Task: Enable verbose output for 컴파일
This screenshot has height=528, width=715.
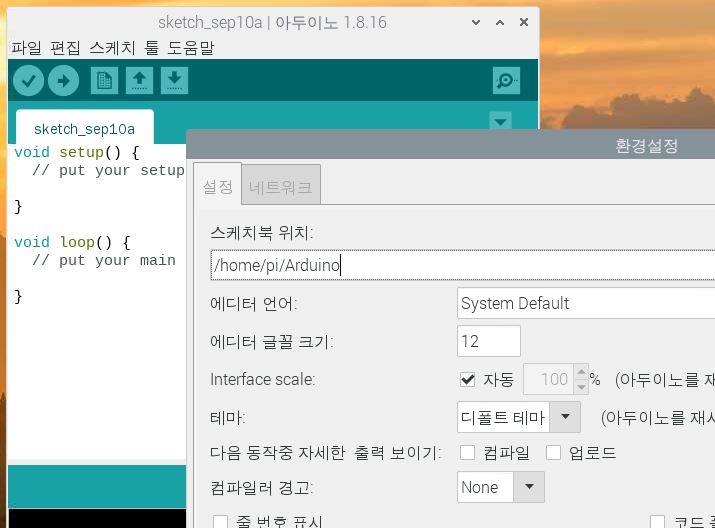Action: 467,452
